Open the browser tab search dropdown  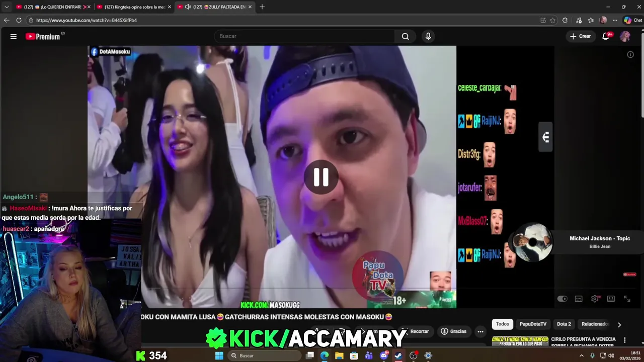point(6,7)
